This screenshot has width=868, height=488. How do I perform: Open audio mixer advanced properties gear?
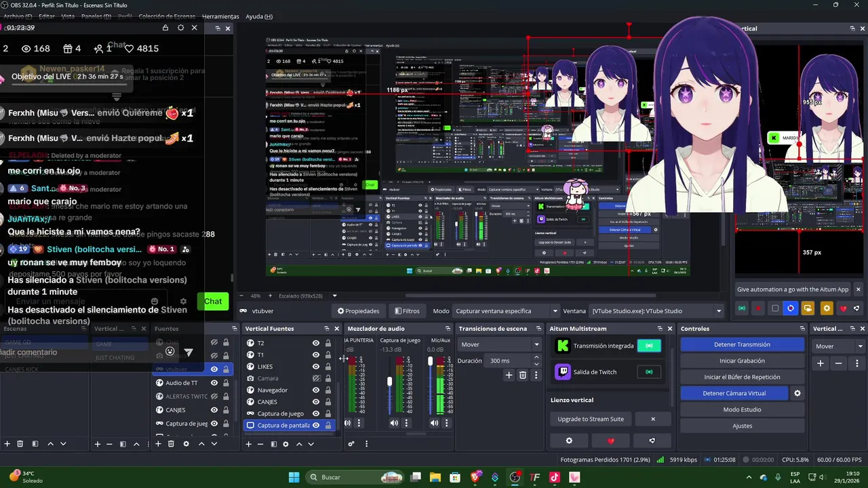coord(351,444)
